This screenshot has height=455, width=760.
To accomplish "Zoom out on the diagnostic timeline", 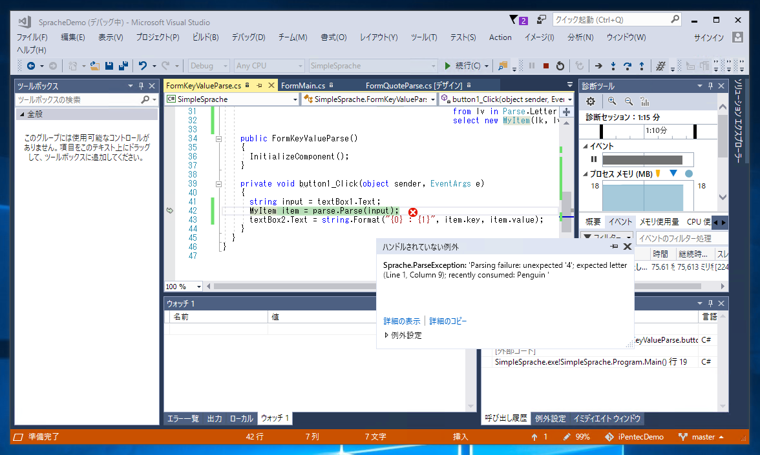I will pos(629,101).
